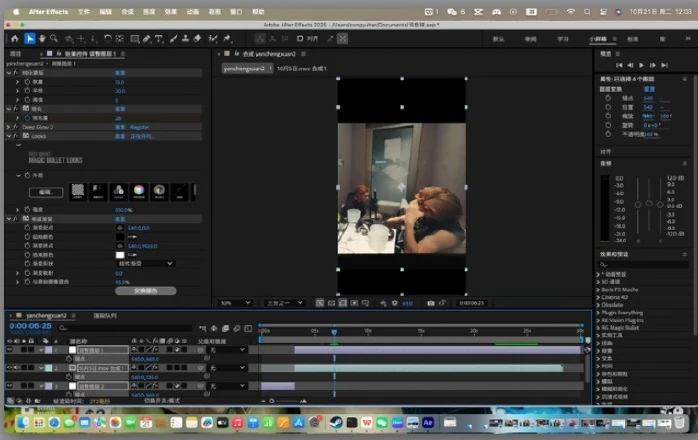Click Wi-Fi icon in menu bar
The width and height of the screenshot is (698, 440).
tap(571, 12)
